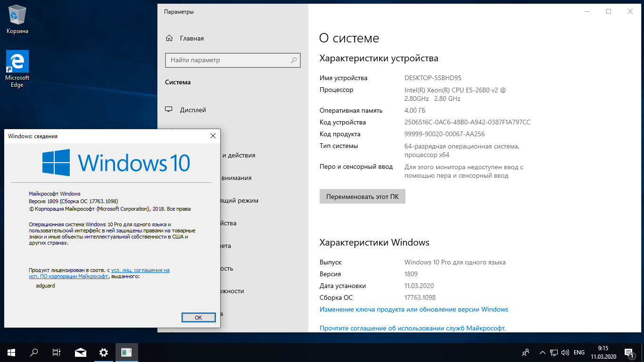Viewport: 644px width, 362px height.
Task: Click Характеристики Windows section heading
Action: pyautogui.click(x=374, y=243)
